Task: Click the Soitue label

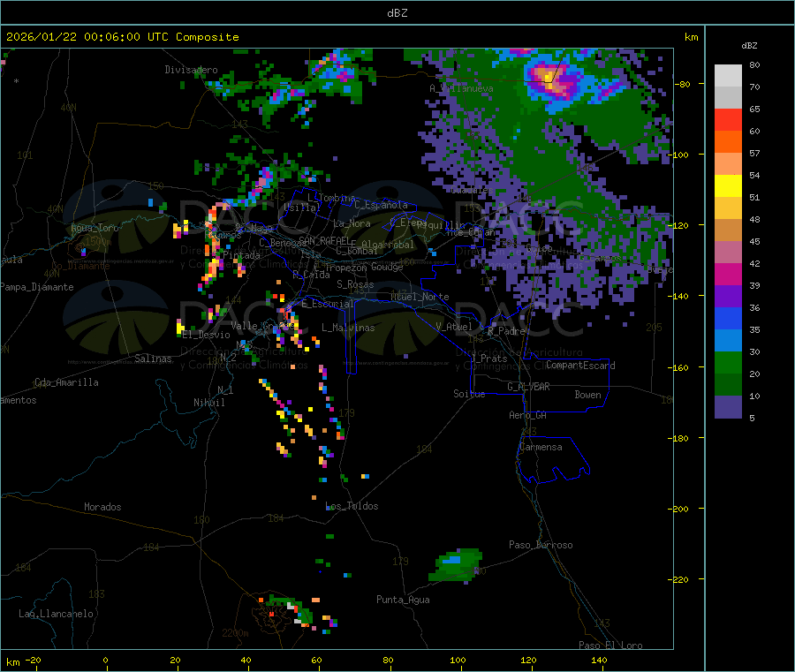Action: point(469,394)
